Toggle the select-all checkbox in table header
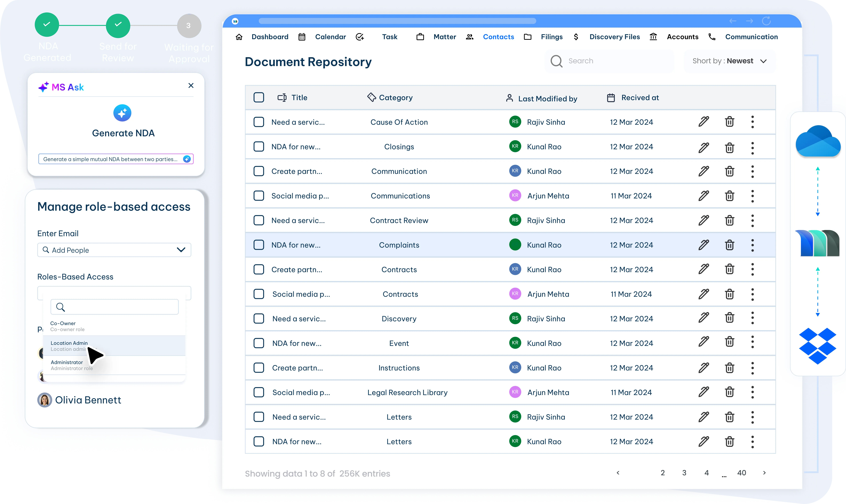Image resolution: width=846 pixels, height=504 pixels. [259, 98]
